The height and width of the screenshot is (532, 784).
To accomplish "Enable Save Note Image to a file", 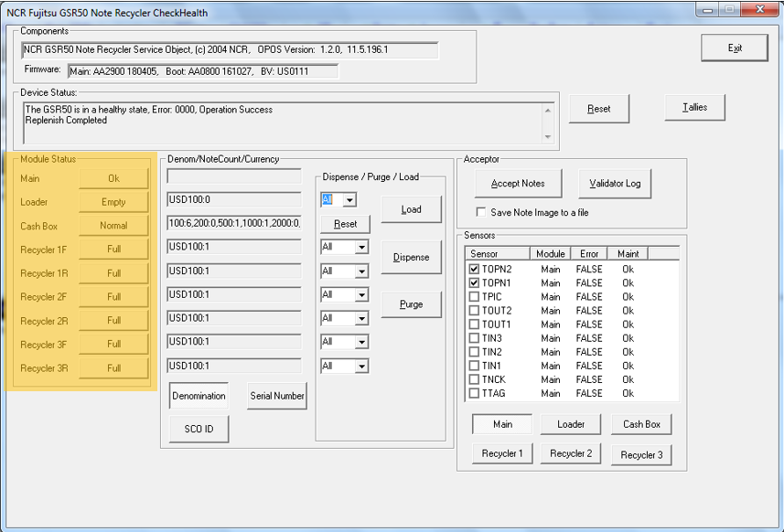I will 481,212.
